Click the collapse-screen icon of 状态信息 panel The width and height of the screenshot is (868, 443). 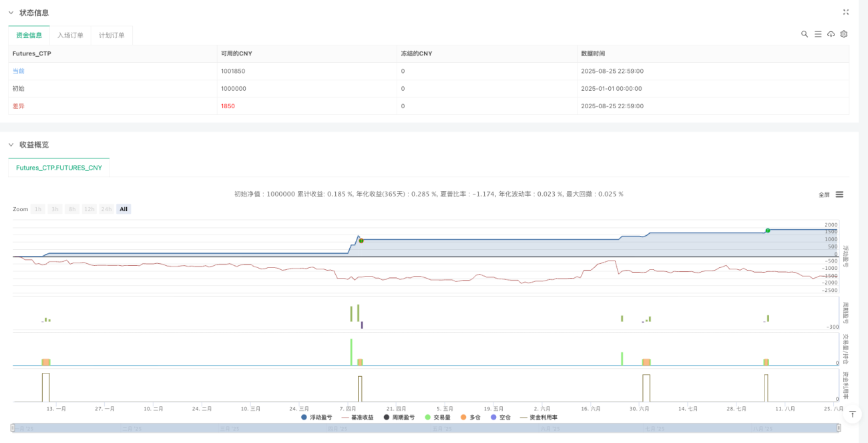click(846, 12)
